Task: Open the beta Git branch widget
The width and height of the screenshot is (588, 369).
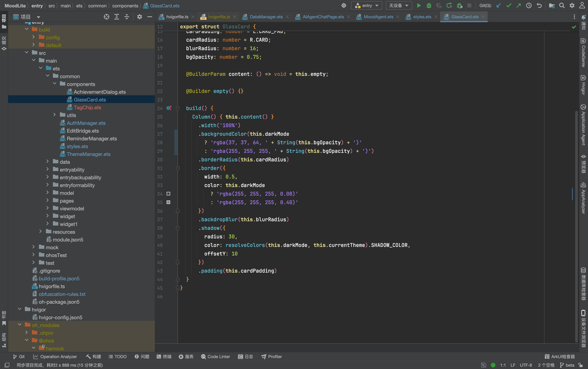Action: point(567,365)
